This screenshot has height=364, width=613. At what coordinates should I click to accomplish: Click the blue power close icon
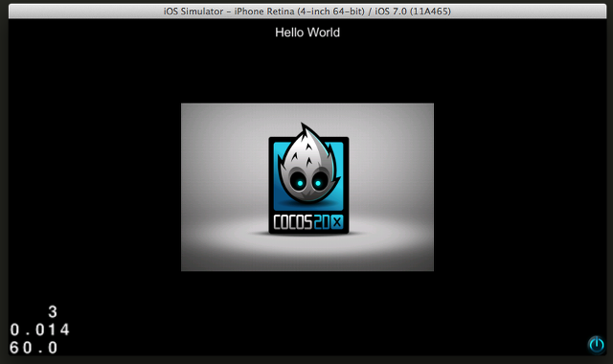596,345
